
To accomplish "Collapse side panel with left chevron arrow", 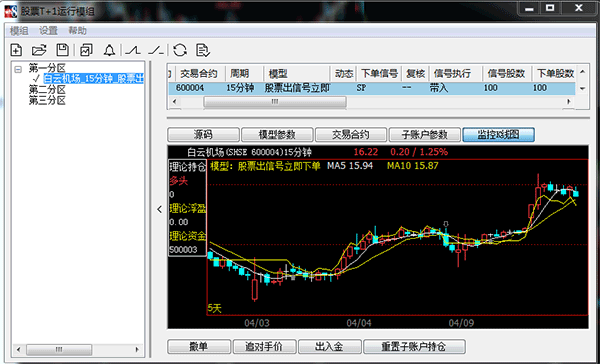I will coord(160,209).
